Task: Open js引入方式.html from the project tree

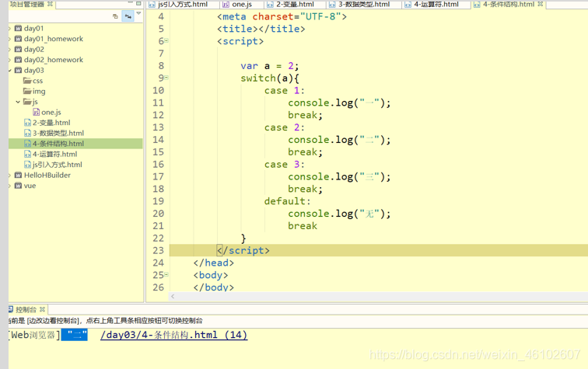Action: (57, 165)
